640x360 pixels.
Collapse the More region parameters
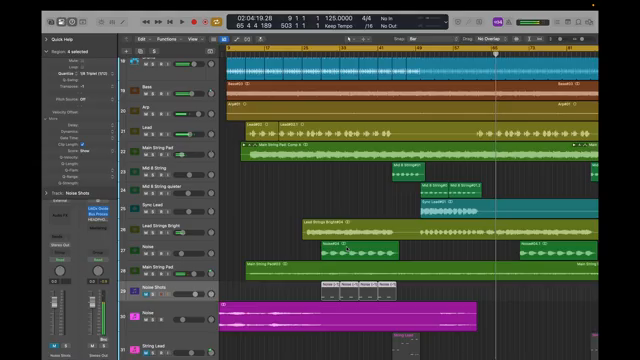click(x=46, y=119)
